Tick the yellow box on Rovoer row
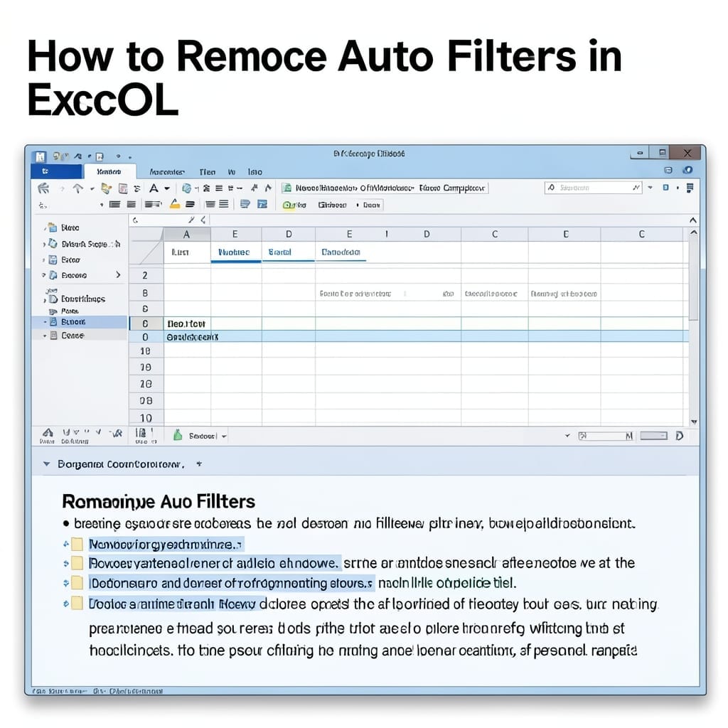This screenshot has height=728, width=728. 77,563
